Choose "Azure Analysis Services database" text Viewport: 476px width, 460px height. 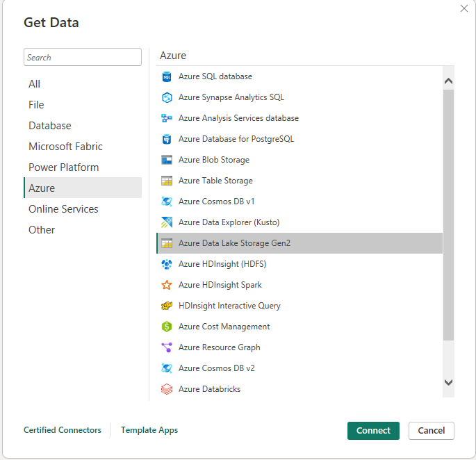click(238, 118)
